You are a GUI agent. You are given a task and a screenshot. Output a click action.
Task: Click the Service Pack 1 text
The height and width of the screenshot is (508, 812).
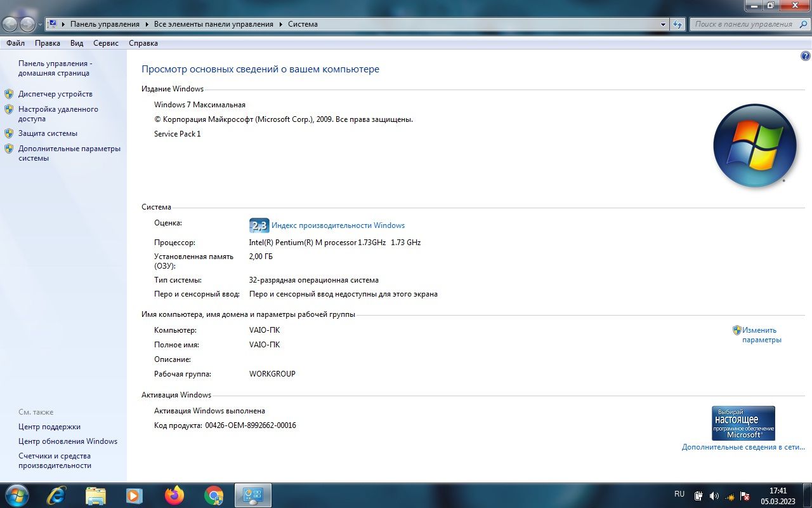(177, 134)
